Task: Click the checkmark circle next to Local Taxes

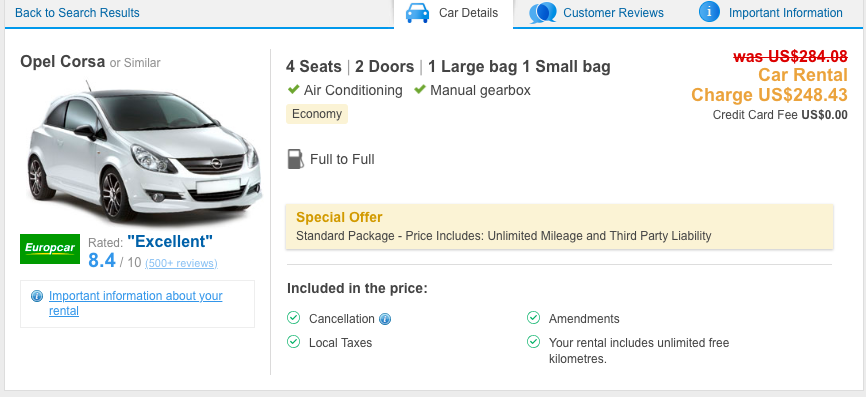Action: (x=293, y=342)
